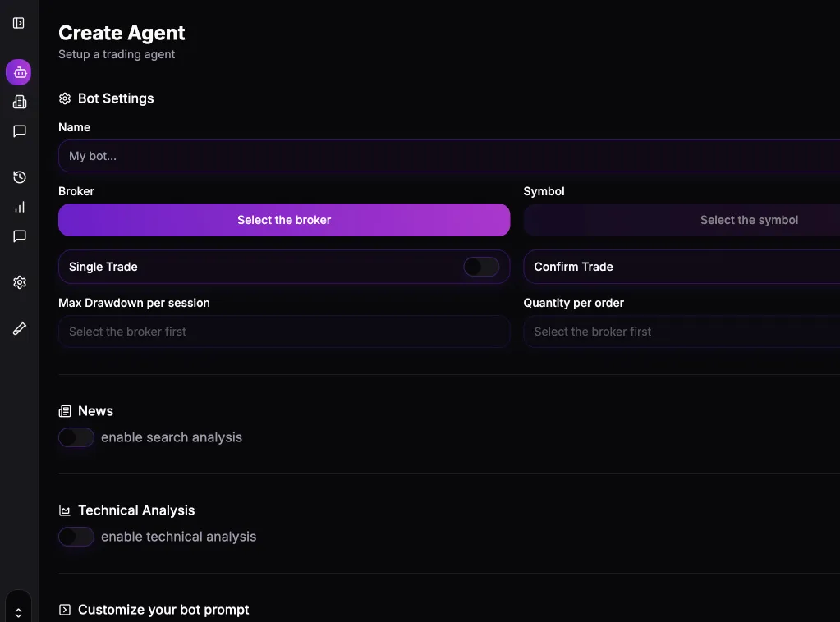This screenshot has width=840, height=622.
Task: Expand the account switcher chevrons at bottom-left
Action: pos(18,611)
